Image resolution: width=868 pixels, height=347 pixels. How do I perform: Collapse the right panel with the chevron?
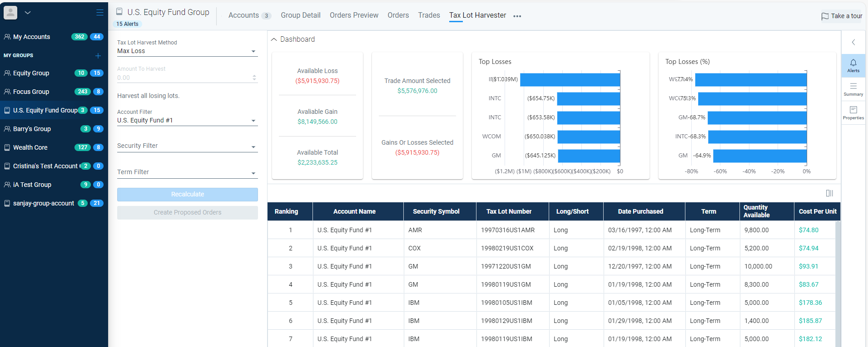853,42
